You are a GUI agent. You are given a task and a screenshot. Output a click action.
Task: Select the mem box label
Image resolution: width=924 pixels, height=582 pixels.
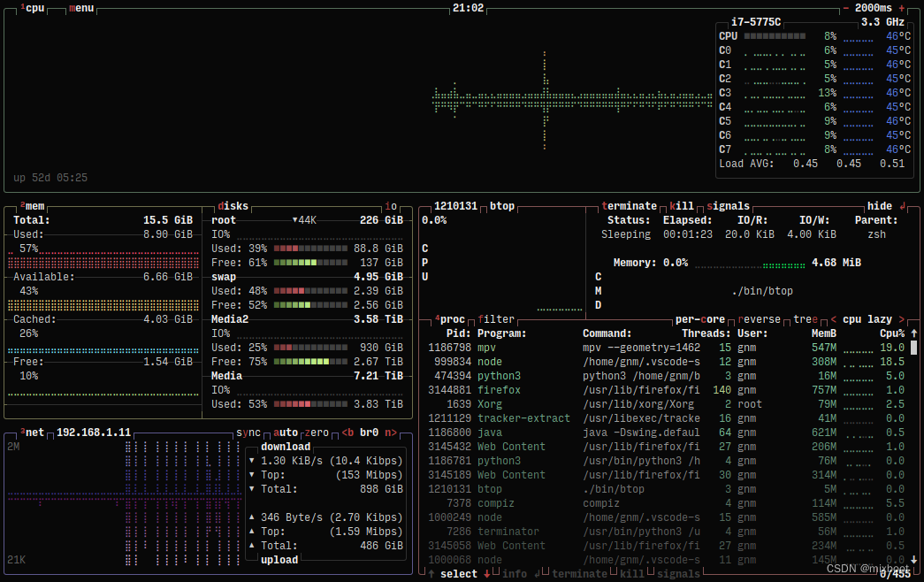tap(33, 206)
